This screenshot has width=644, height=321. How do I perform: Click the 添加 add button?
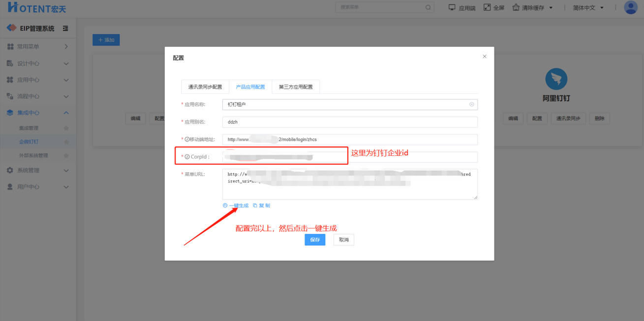[106, 40]
